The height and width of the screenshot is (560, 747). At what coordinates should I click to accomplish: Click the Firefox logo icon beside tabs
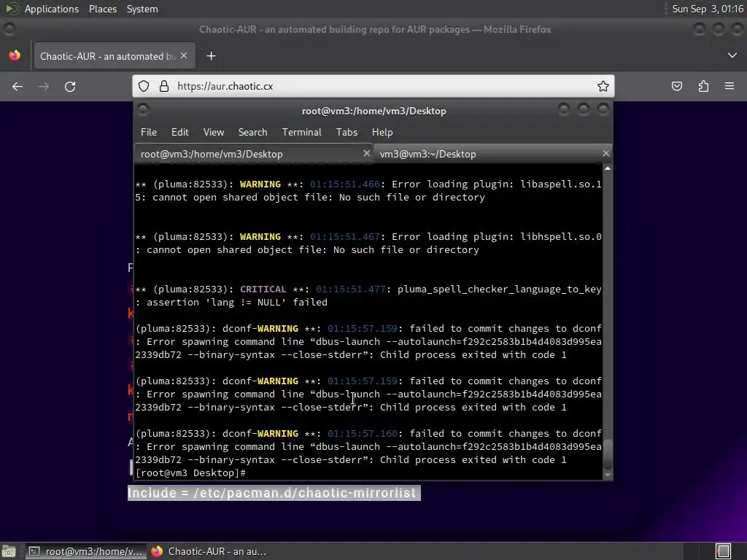pyautogui.click(x=15, y=55)
